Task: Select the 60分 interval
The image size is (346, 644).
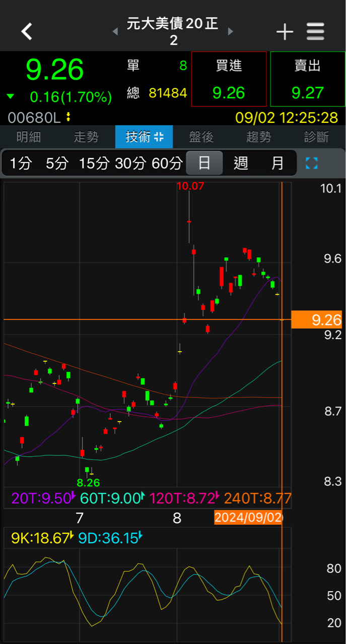Action: (x=167, y=163)
